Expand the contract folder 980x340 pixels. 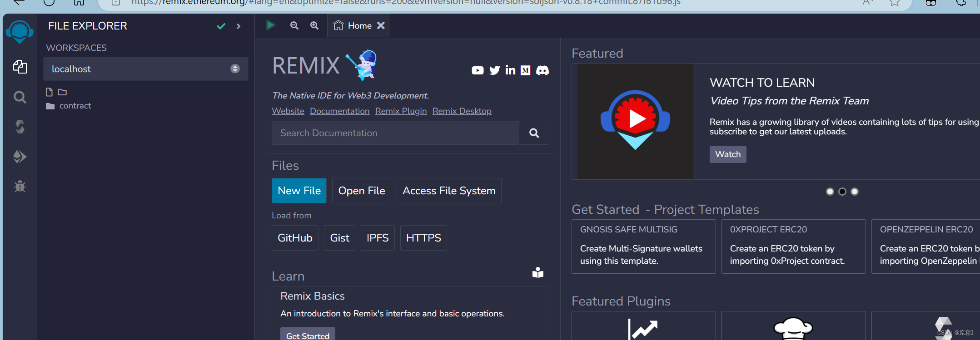tap(69, 106)
